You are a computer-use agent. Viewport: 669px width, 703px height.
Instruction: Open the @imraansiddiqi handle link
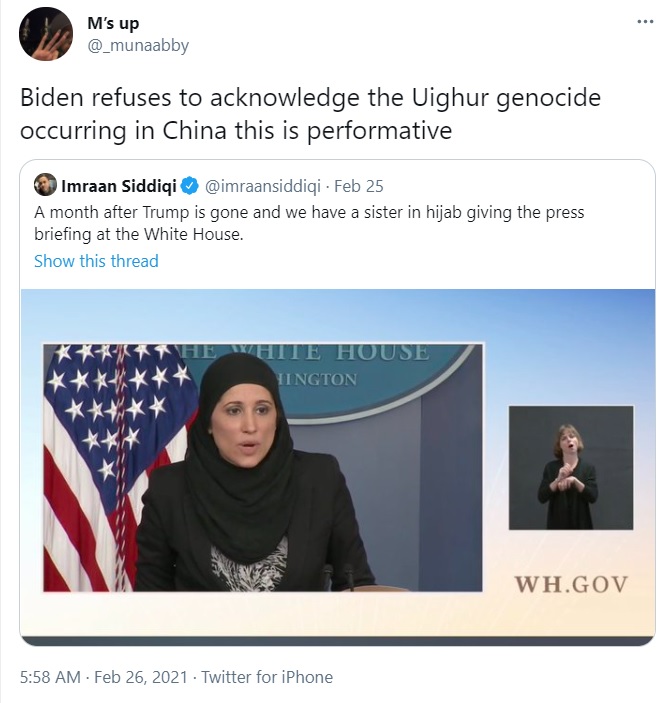(x=263, y=186)
